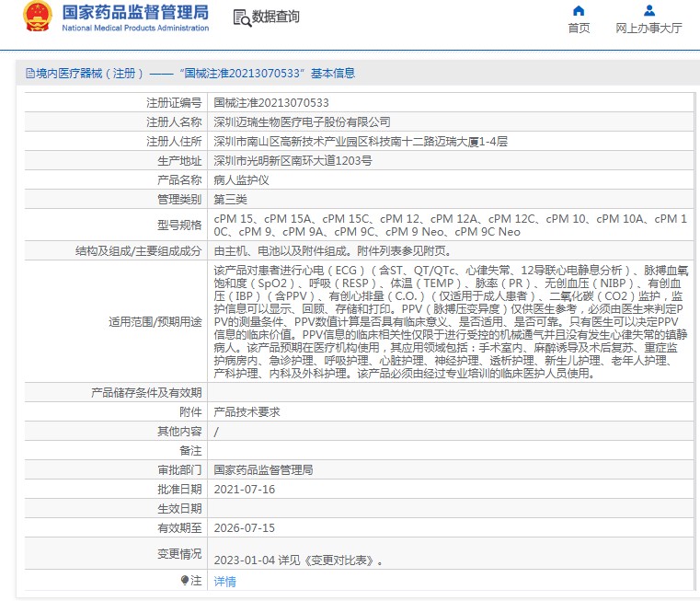
Task: Open the 详情 link
Action: click(224, 582)
